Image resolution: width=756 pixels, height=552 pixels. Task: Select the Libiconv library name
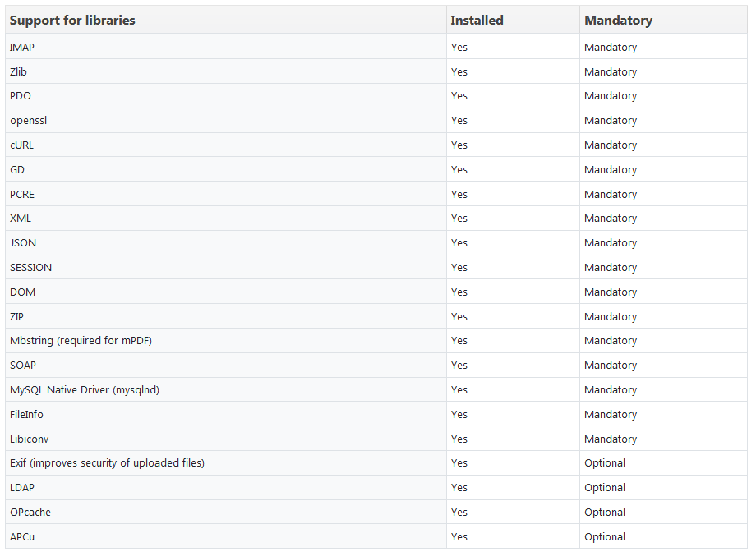29,439
